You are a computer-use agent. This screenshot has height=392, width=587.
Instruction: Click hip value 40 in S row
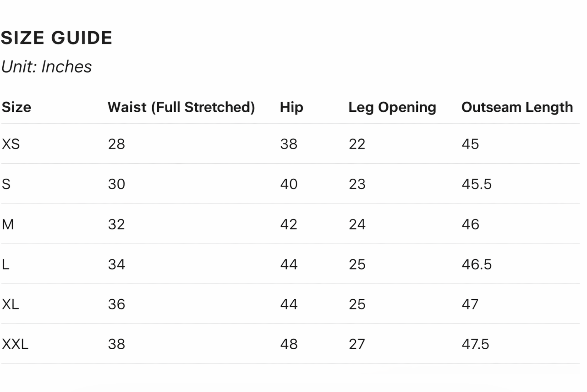(x=289, y=184)
